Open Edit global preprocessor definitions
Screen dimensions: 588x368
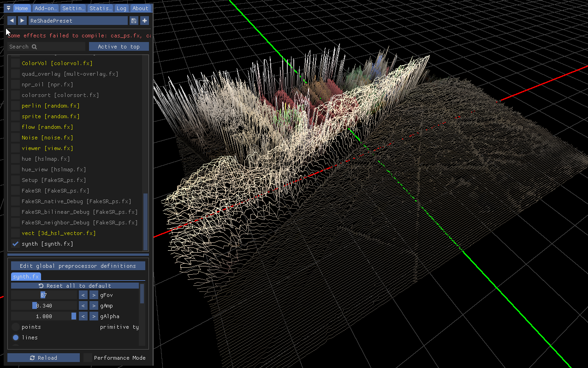pos(78,266)
